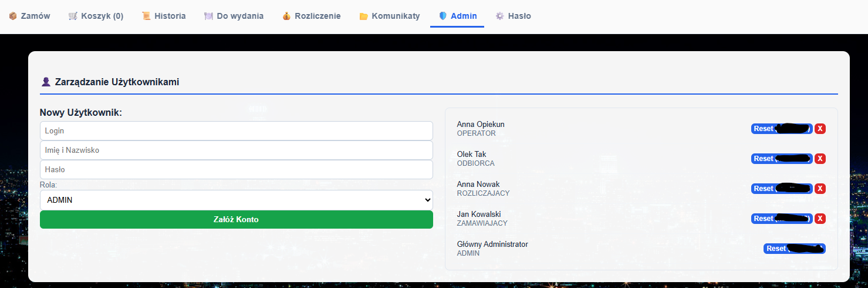Click the folder icon beside Komunikaty
This screenshot has height=288, width=868.
[363, 16]
